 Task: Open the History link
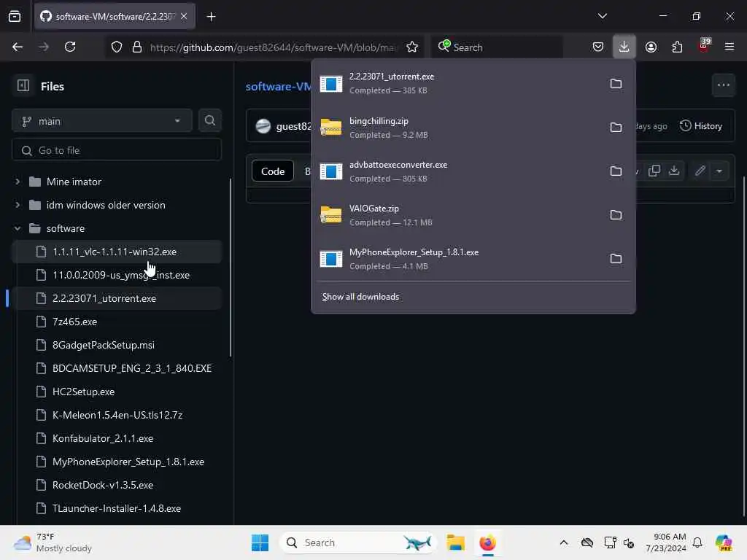tap(701, 125)
